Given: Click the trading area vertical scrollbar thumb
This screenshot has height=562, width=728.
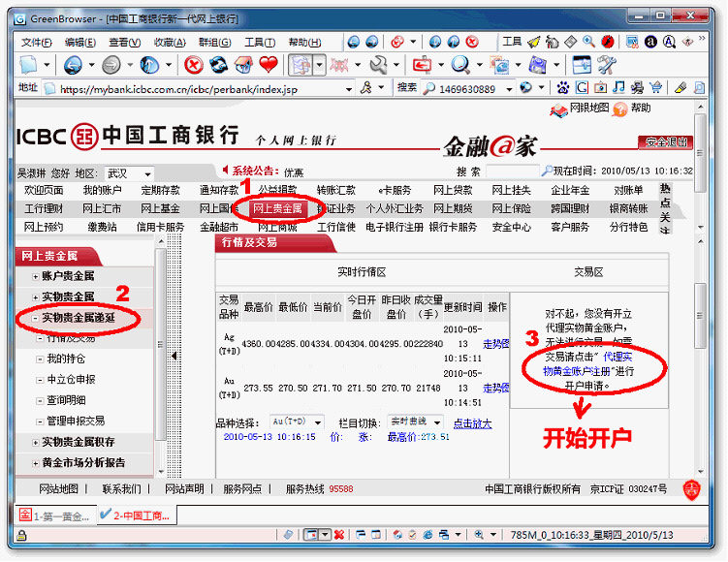Looking at the screenshot, I should tap(700, 316).
